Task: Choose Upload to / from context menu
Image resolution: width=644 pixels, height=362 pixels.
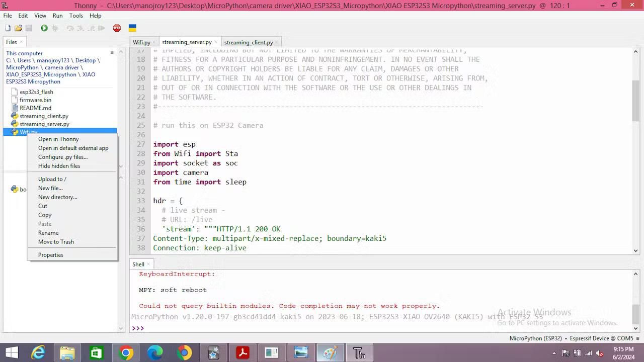Action: (x=52, y=179)
